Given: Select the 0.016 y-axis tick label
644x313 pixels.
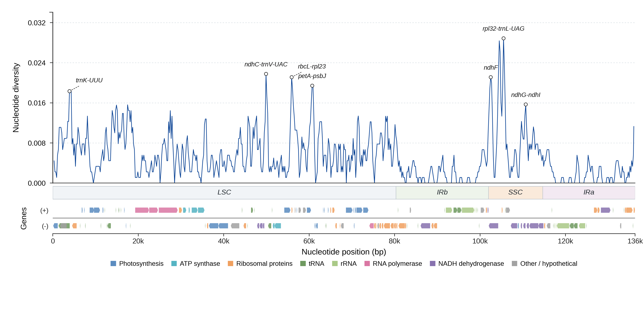Looking at the screenshot, I should 37,103.
